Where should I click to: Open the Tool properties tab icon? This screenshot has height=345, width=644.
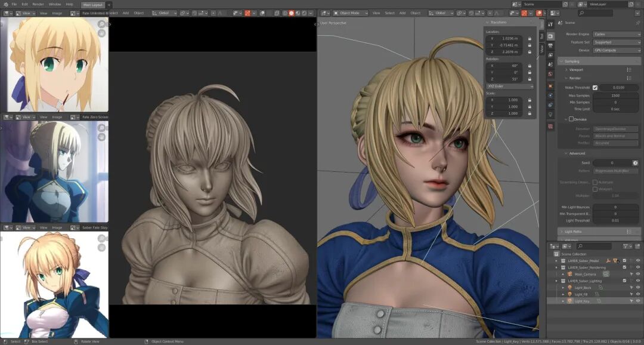pos(551,24)
